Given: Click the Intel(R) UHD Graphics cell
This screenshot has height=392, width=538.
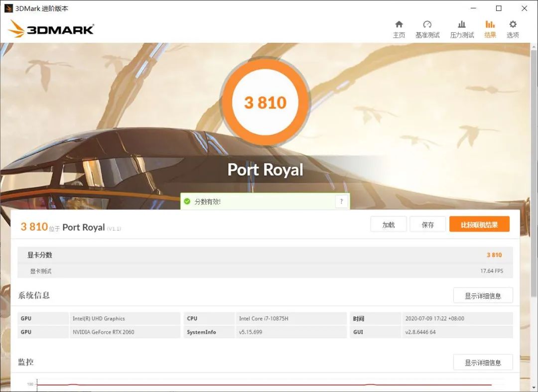Looking at the screenshot, I should click(x=125, y=318).
